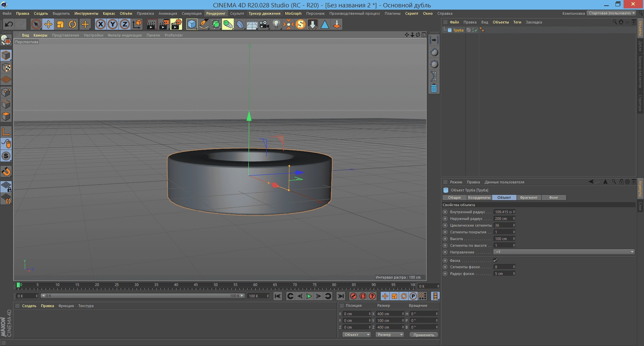Uncheck the Фаска checkbox
Image resolution: width=644 pixels, height=346 pixels.
pyautogui.click(x=495, y=261)
